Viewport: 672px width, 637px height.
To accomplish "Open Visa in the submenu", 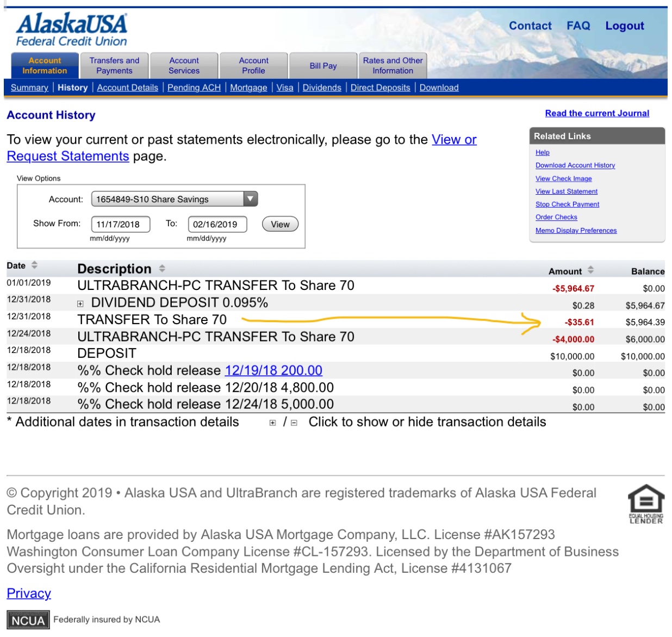I will coord(285,88).
